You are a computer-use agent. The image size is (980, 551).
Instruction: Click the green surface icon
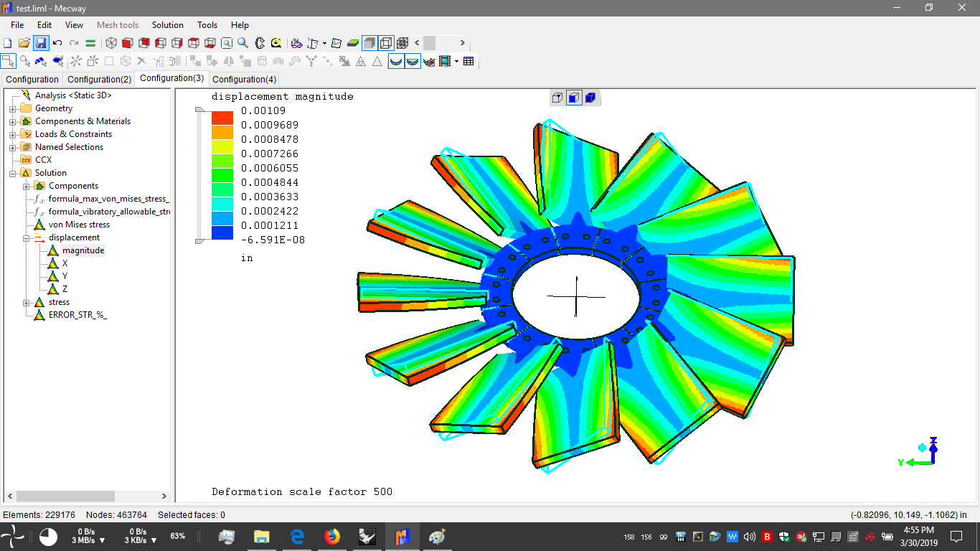[353, 43]
